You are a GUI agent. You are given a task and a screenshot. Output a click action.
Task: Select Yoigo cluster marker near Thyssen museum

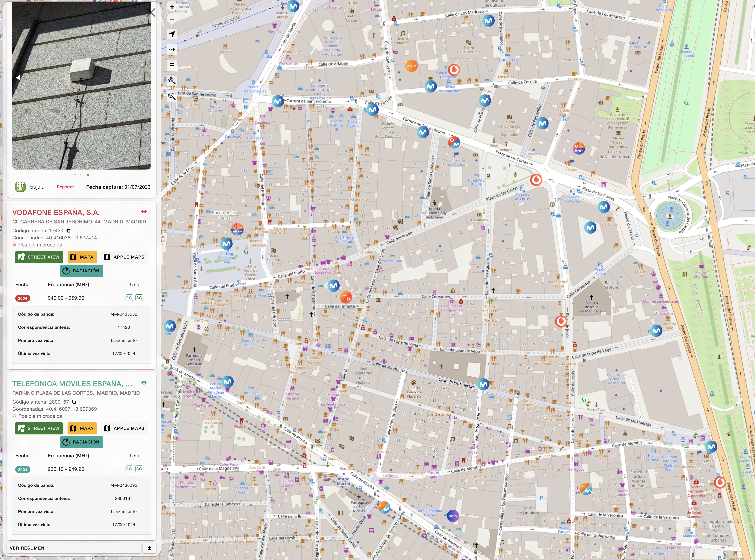[579, 148]
